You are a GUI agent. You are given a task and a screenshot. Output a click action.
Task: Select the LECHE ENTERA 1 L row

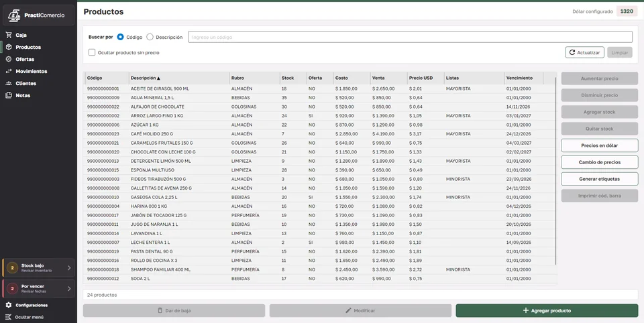pyautogui.click(x=320, y=243)
